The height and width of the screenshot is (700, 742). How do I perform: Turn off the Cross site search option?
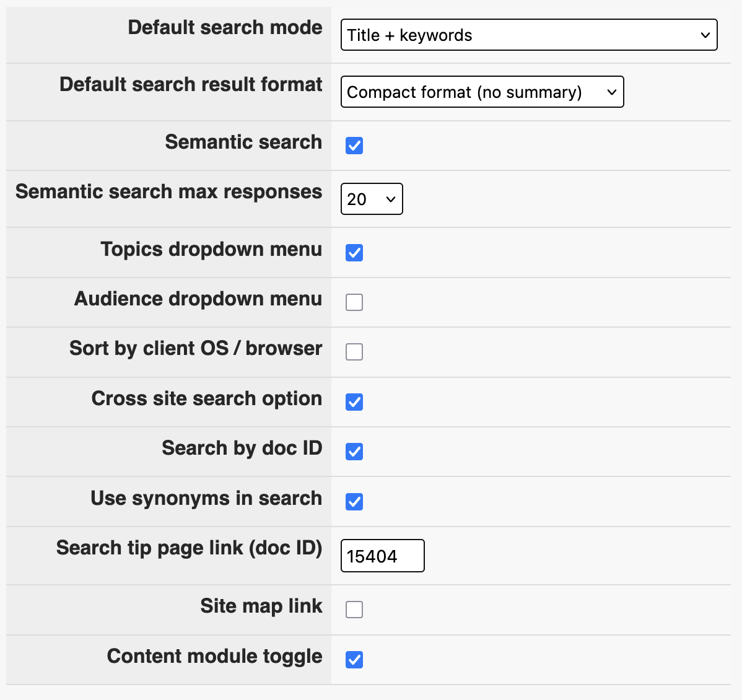click(x=354, y=402)
